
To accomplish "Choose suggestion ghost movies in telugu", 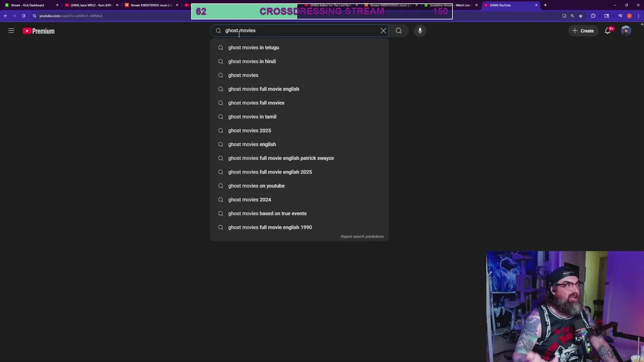I will coord(299,47).
